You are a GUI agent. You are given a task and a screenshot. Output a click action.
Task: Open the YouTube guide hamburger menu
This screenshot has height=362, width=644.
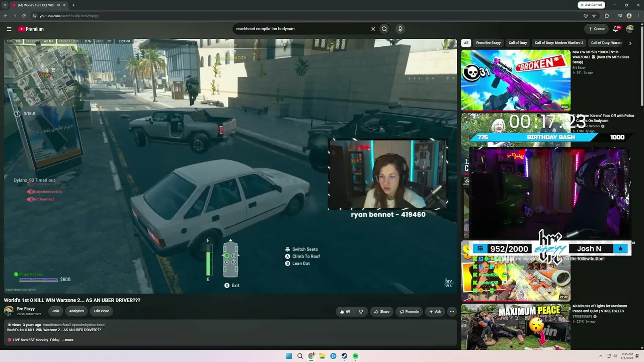[x=9, y=29]
